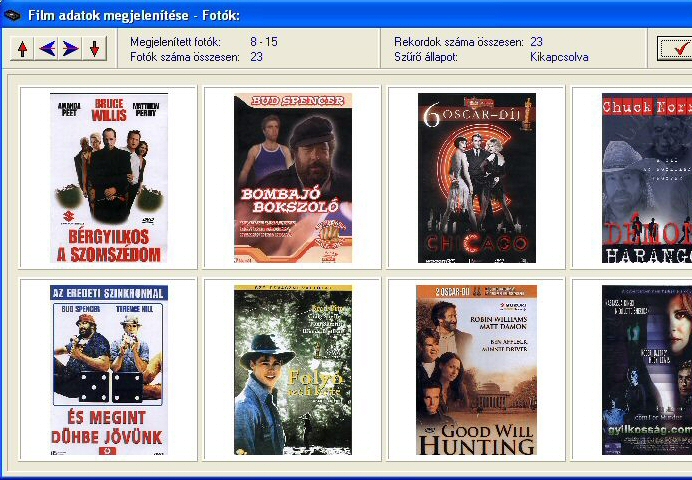Image resolution: width=692 pixels, height=480 pixels.
Task: Click the 'Megjelenített fotók:' label
Action: (175, 42)
